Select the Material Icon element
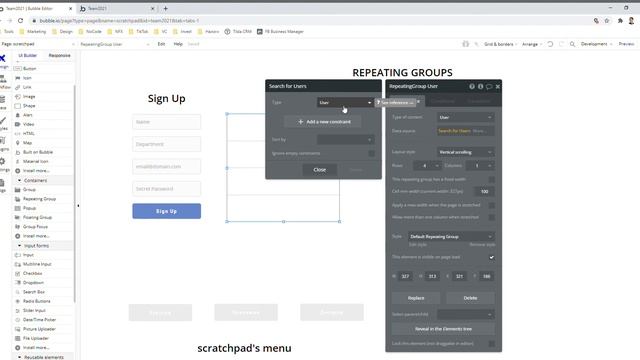This screenshot has width=640, height=360. pos(35,162)
